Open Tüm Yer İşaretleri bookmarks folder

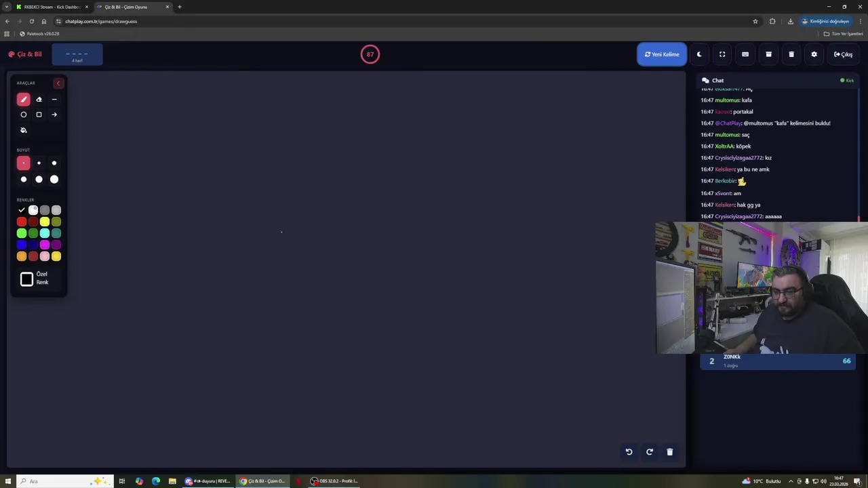tap(843, 33)
